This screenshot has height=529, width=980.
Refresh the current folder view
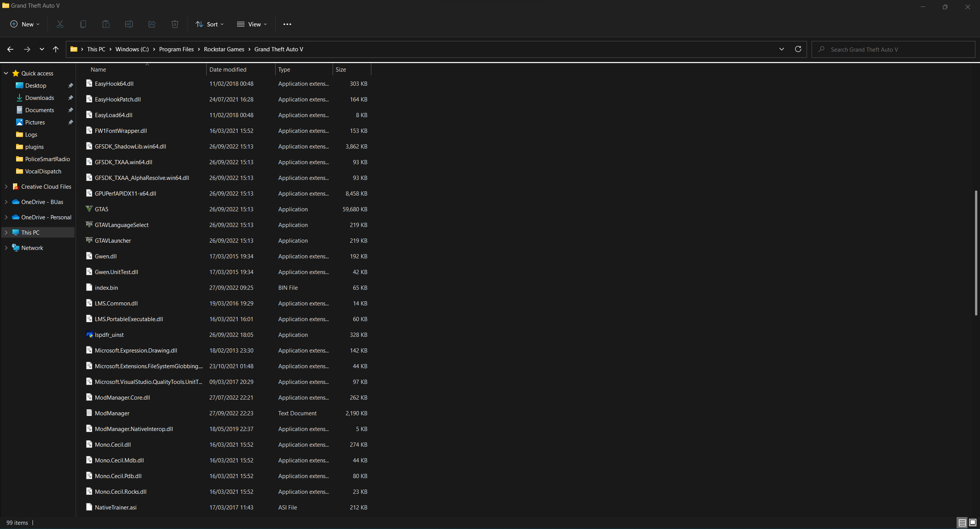tap(798, 49)
